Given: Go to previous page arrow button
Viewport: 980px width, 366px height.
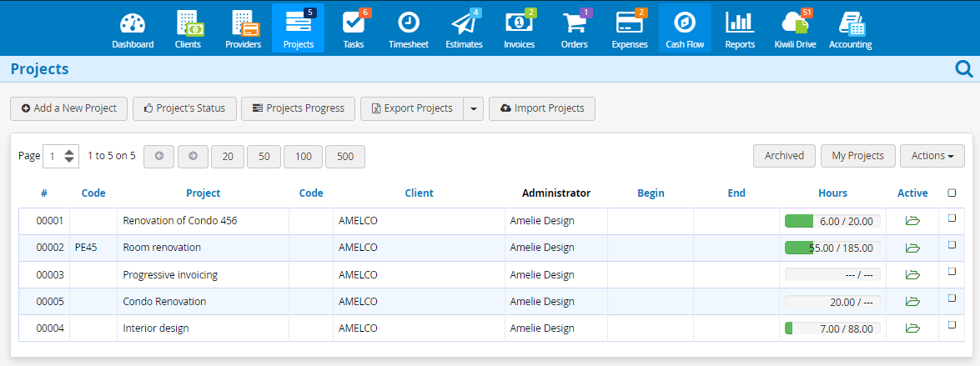Looking at the screenshot, I should [x=158, y=156].
